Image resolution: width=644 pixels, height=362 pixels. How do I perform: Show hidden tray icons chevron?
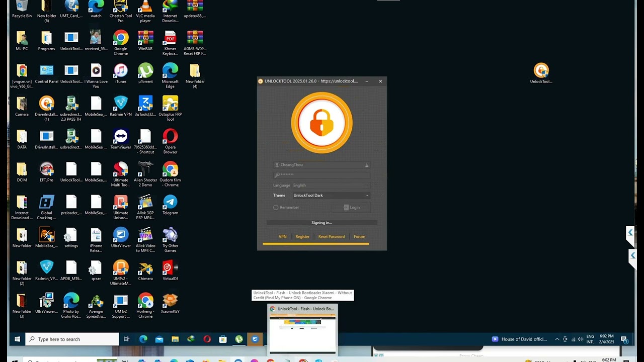pos(557,339)
